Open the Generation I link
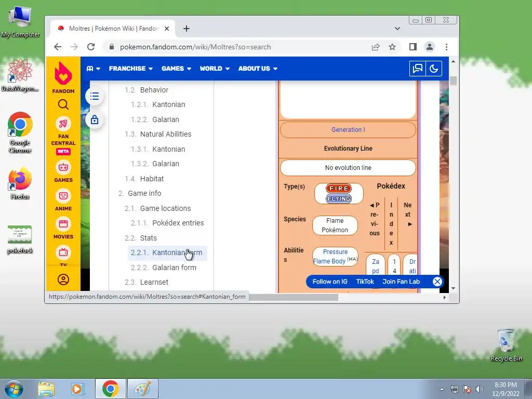This screenshot has width=532, height=399. 348,129
